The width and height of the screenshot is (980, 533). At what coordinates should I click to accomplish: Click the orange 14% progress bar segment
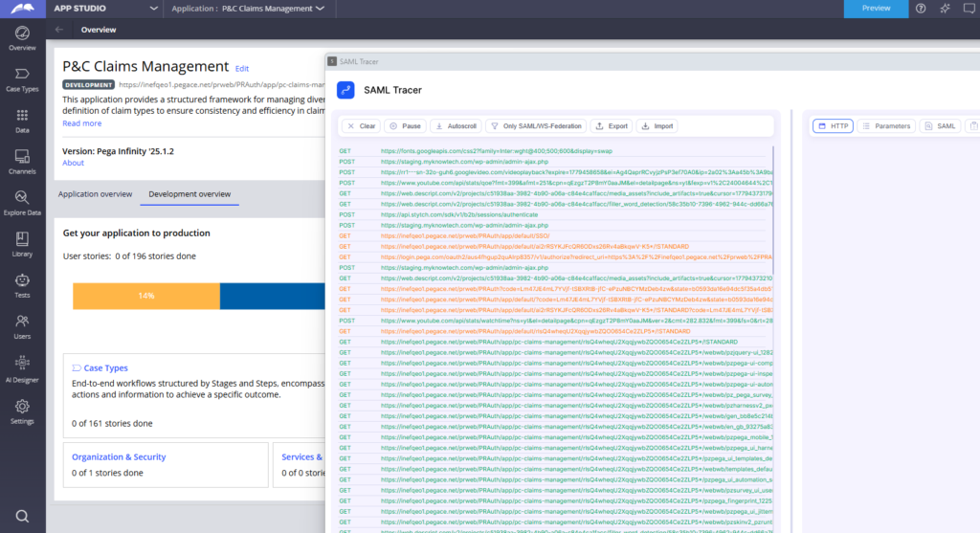point(146,297)
